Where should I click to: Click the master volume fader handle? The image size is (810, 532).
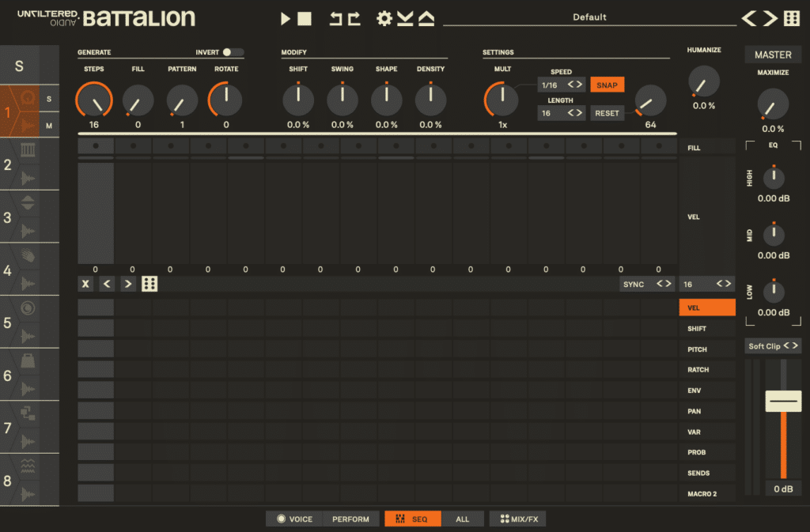(783, 402)
